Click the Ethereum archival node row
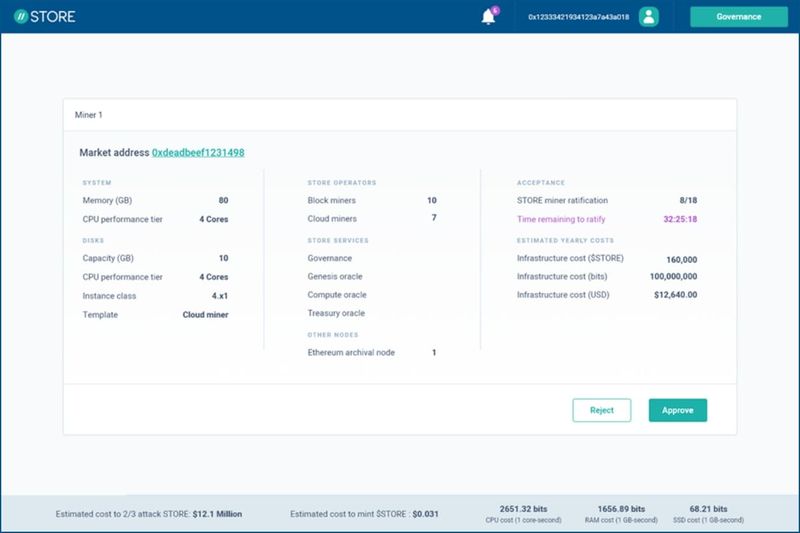This screenshot has height=533, width=800. pyautogui.click(x=371, y=352)
